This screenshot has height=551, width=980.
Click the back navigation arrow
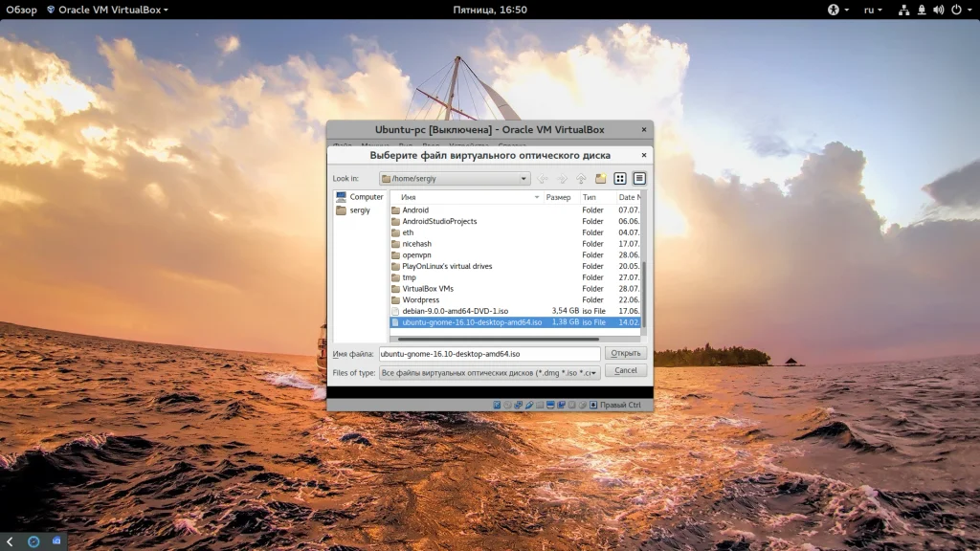(543, 179)
